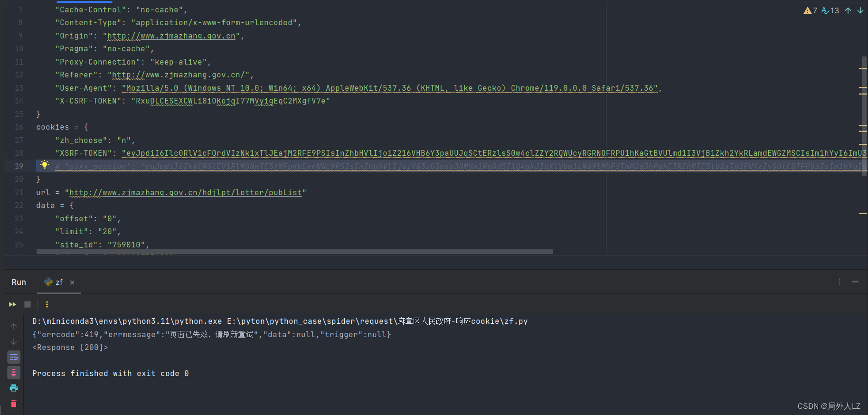This screenshot has height=415, width=868.
Task: Click the "Pragma": "no-cache" line
Action: coord(104,49)
